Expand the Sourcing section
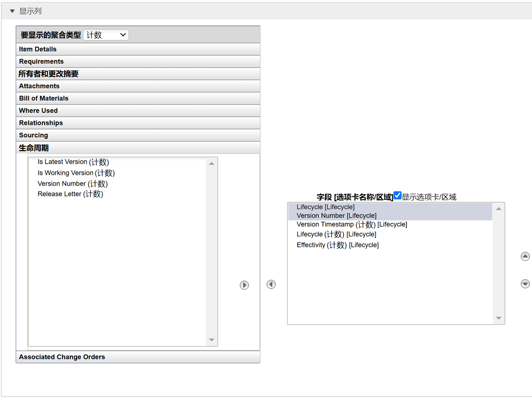532x398 pixels. point(138,135)
